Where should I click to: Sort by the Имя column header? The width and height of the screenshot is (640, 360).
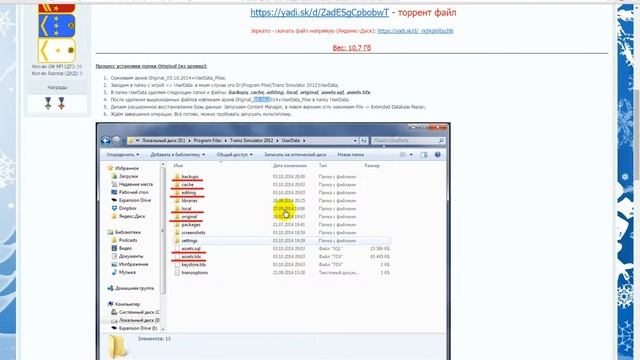point(178,166)
